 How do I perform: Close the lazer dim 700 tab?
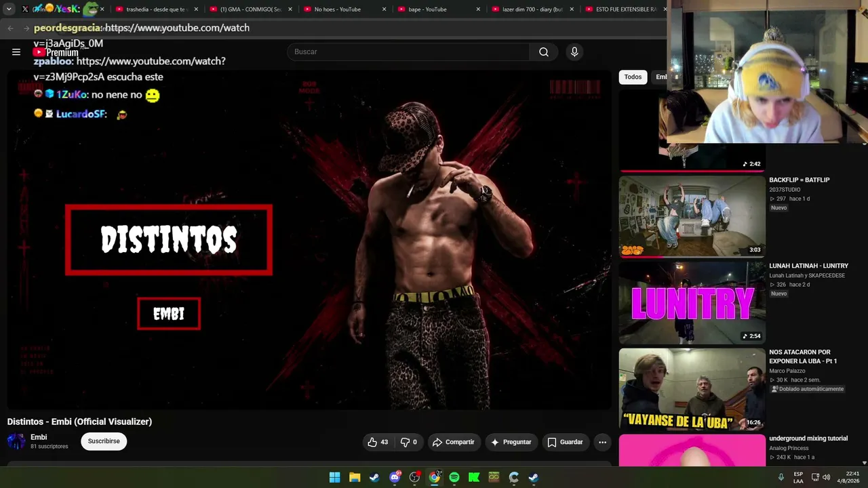tap(572, 9)
